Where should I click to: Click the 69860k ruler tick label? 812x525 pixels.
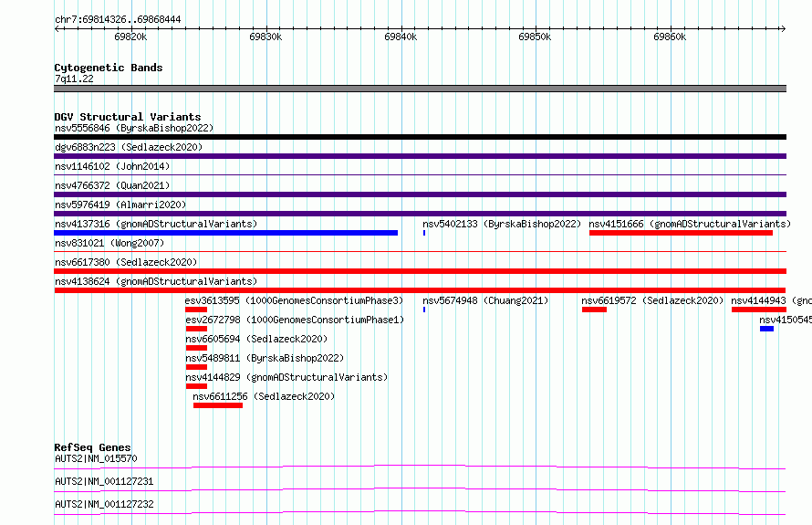(670, 37)
